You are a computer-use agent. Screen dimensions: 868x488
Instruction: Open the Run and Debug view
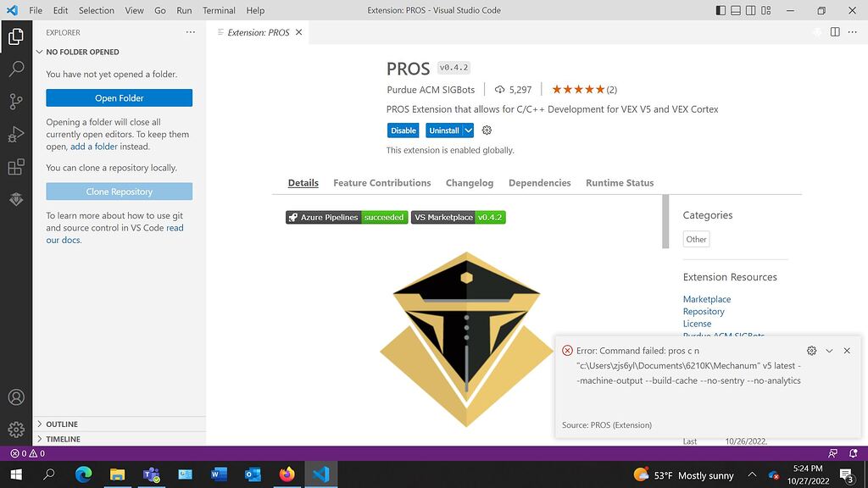click(15, 134)
